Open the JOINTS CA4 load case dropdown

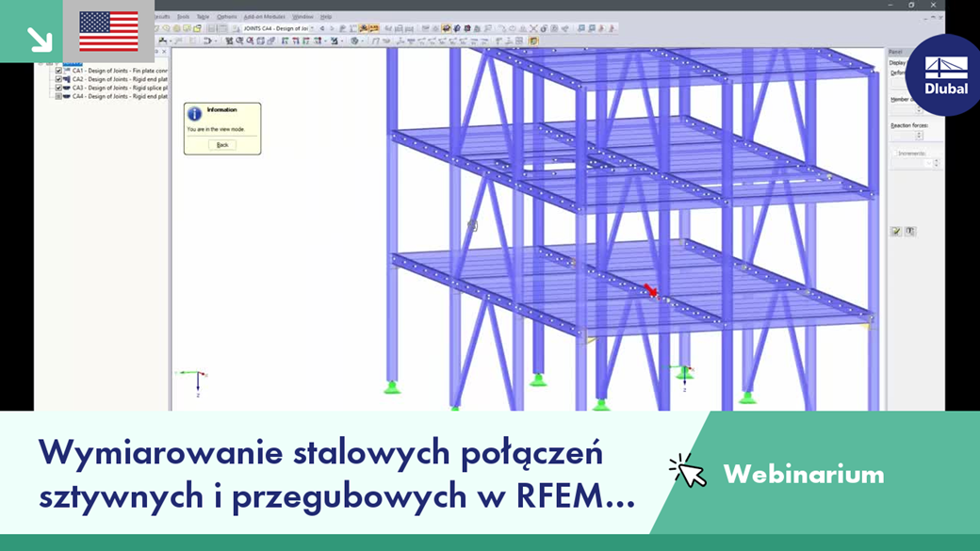point(312,28)
